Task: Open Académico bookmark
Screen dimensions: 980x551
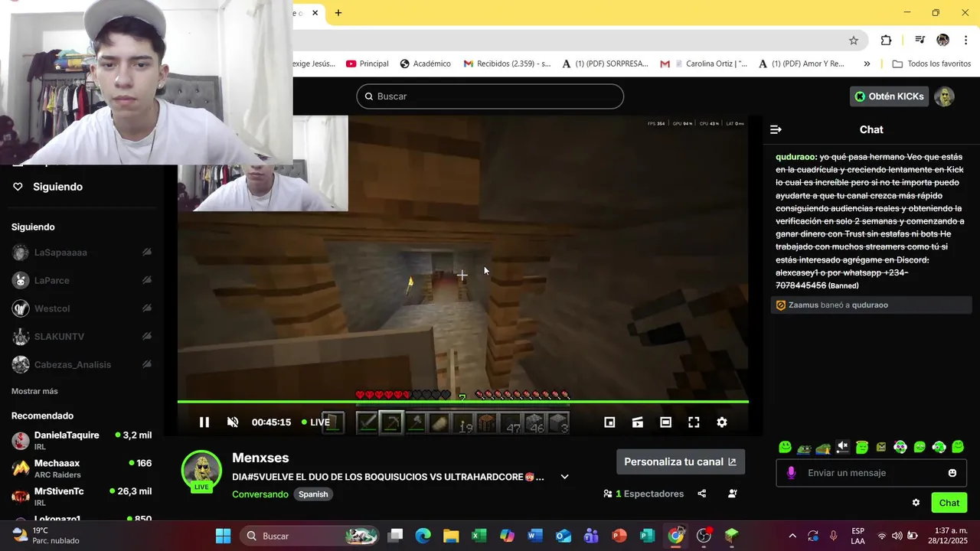Action: click(x=425, y=64)
